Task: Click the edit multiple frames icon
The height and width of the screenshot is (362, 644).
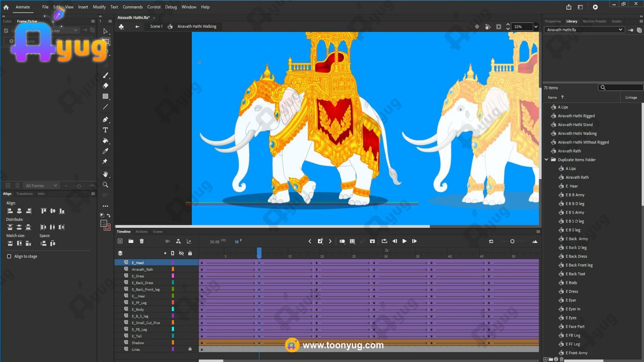Action: tap(352, 241)
